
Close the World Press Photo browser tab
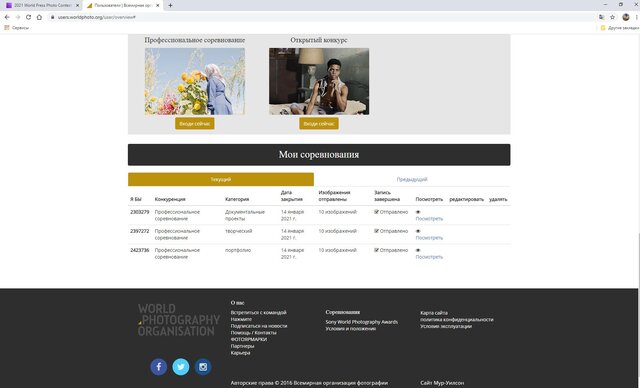(x=77, y=5)
